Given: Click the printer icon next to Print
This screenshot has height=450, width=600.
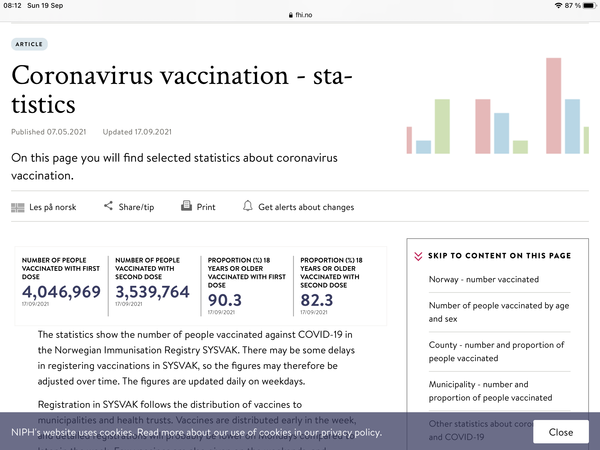Looking at the screenshot, I should click(x=186, y=206).
